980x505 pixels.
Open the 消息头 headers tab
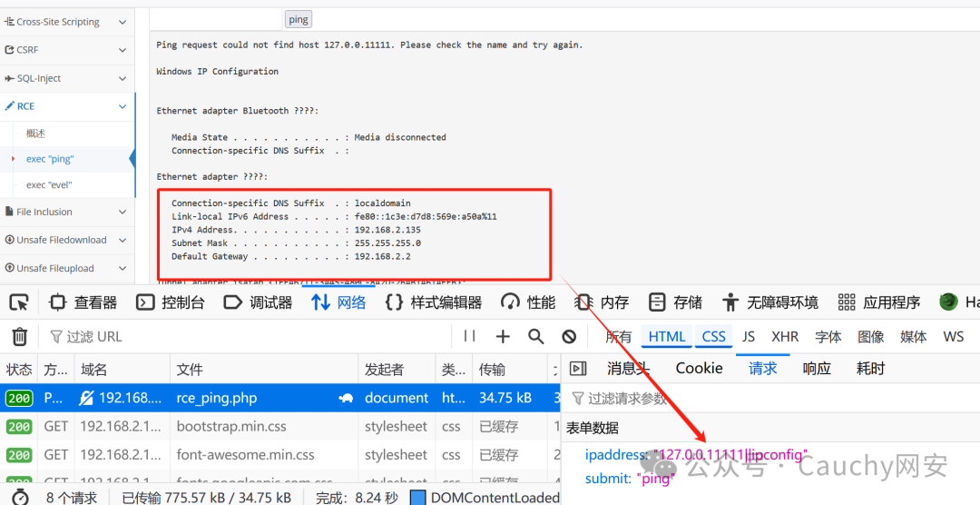(x=628, y=369)
